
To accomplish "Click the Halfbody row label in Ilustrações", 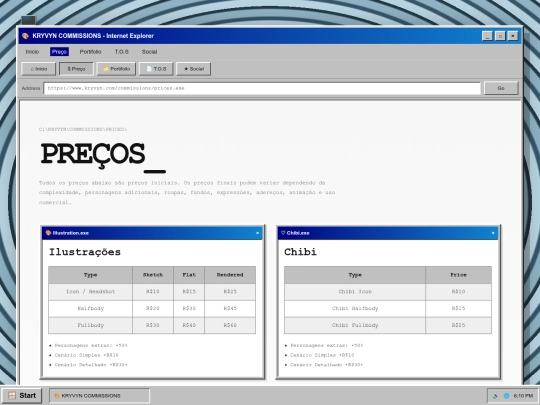I will tap(91, 308).
